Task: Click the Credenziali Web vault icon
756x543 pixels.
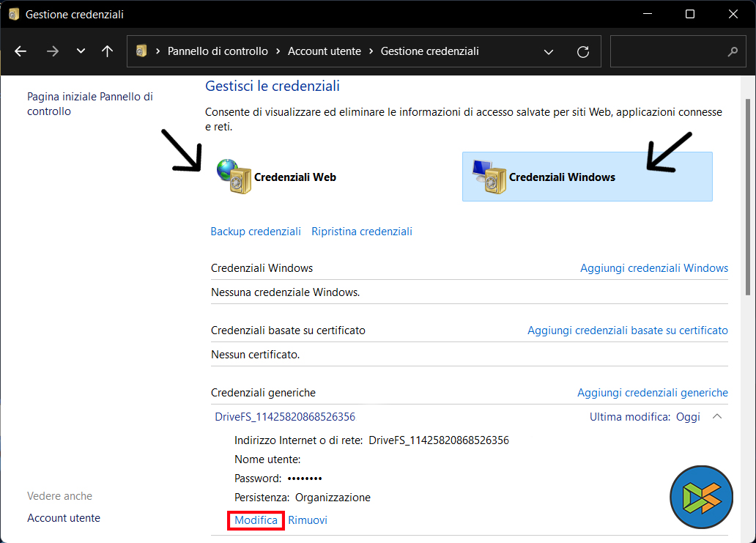Action: [234, 177]
